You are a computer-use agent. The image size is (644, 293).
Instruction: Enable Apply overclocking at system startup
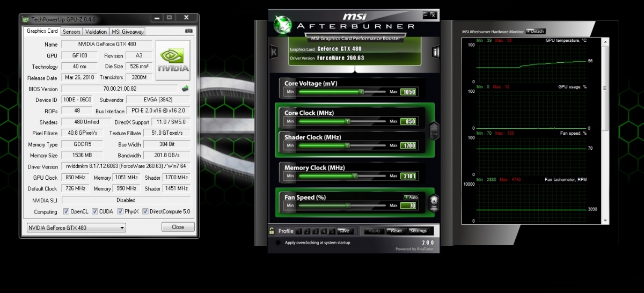tap(277, 243)
